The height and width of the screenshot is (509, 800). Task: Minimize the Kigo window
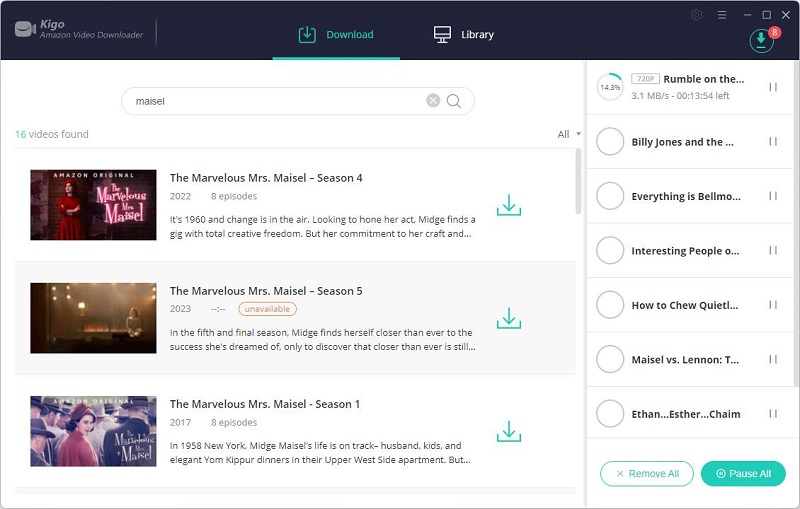pyautogui.click(x=747, y=15)
